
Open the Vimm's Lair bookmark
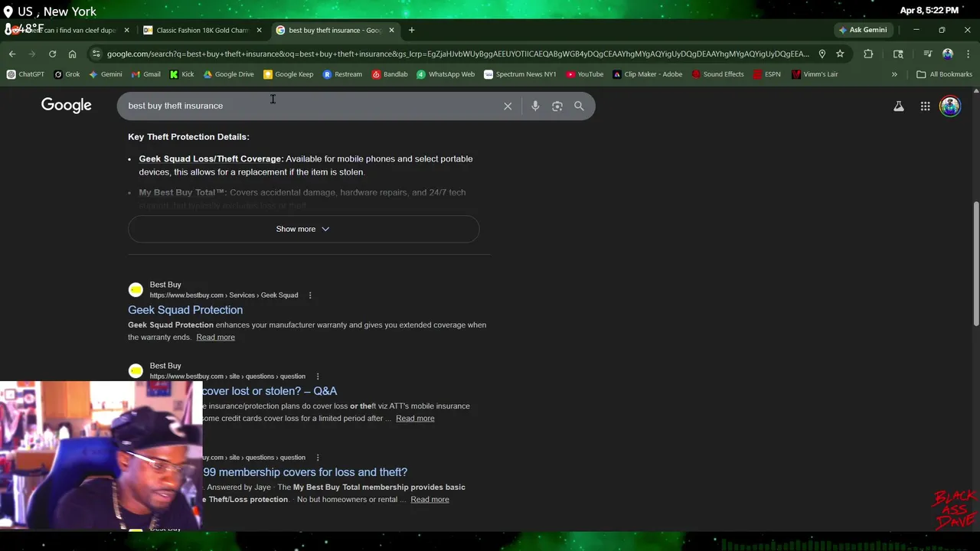point(815,74)
